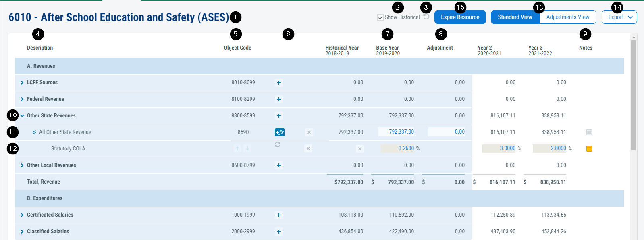Select the Total, Revenue row label
This screenshot has width=644, height=240.
[44, 182]
